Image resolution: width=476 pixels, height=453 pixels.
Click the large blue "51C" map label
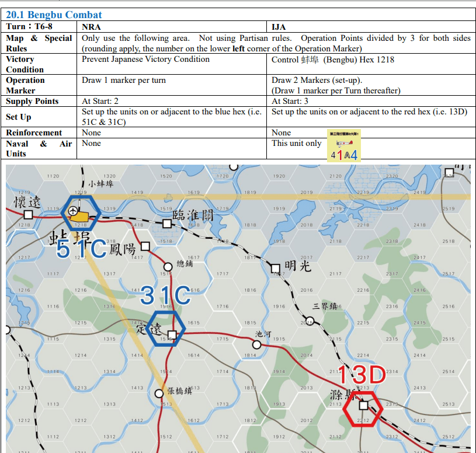81,249
